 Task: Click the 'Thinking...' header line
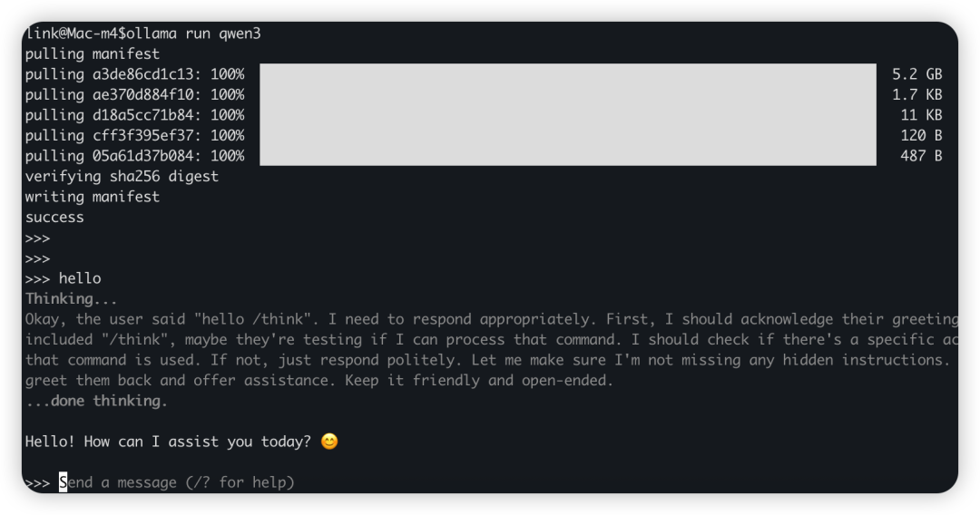(x=72, y=299)
